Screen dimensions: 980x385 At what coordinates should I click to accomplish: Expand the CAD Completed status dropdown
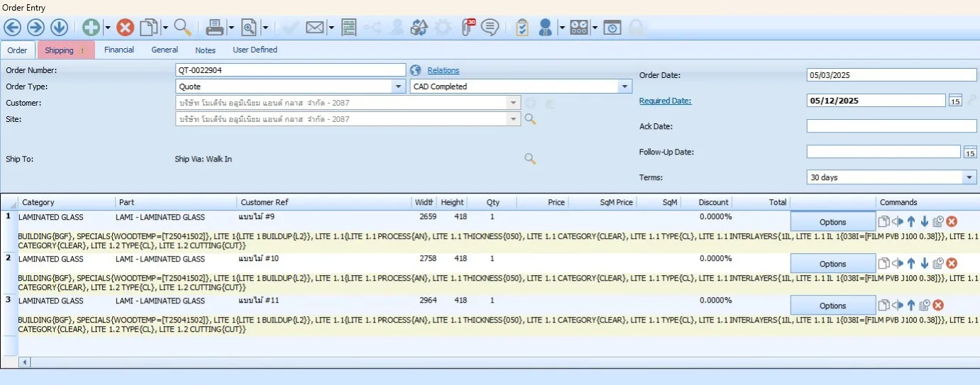click(624, 87)
